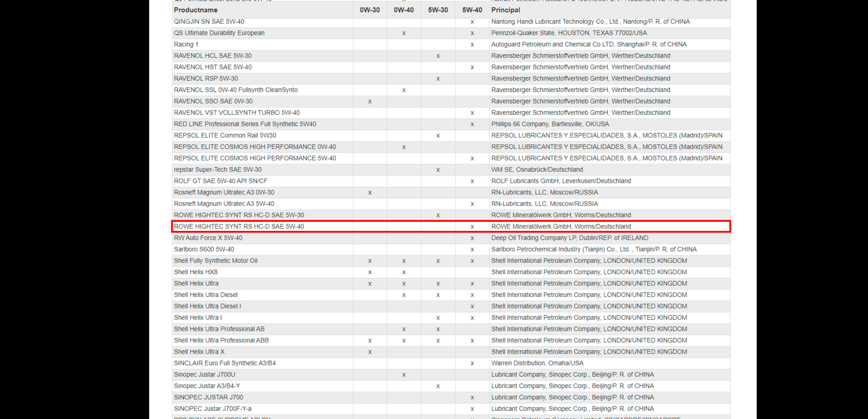
Task: Click WM SE, Osnabrück/Deutschland principal
Action: point(537,170)
